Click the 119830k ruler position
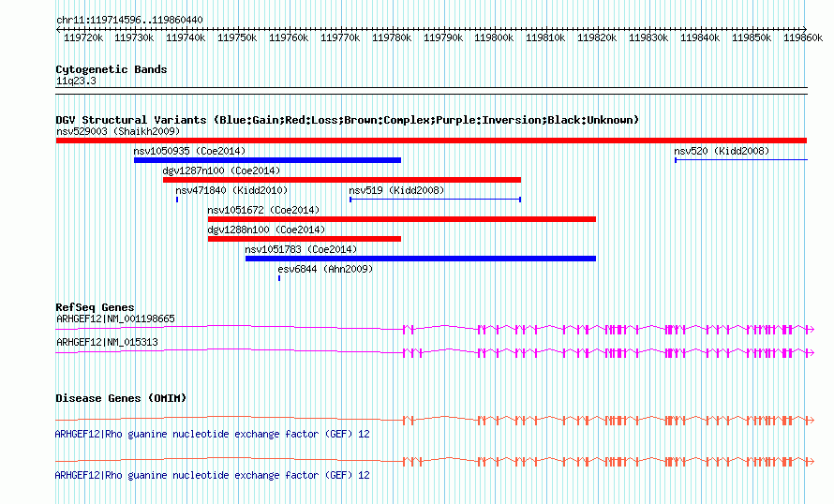 tap(648, 37)
